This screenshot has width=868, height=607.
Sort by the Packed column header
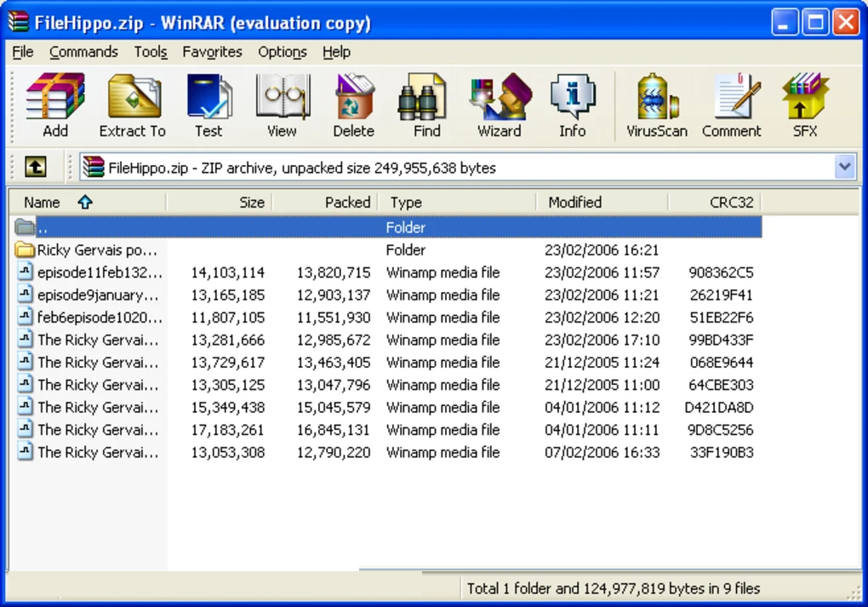pos(325,202)
